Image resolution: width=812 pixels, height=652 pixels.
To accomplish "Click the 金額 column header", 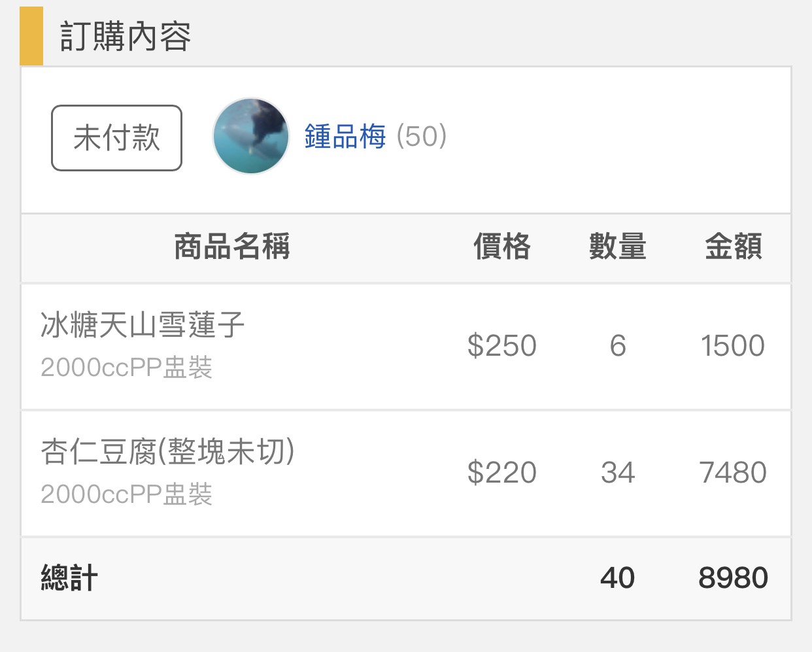I will 733,247.
